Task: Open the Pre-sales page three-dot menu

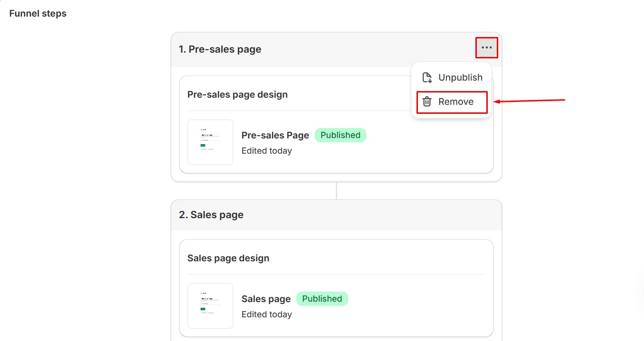Action: coord(486,47)
